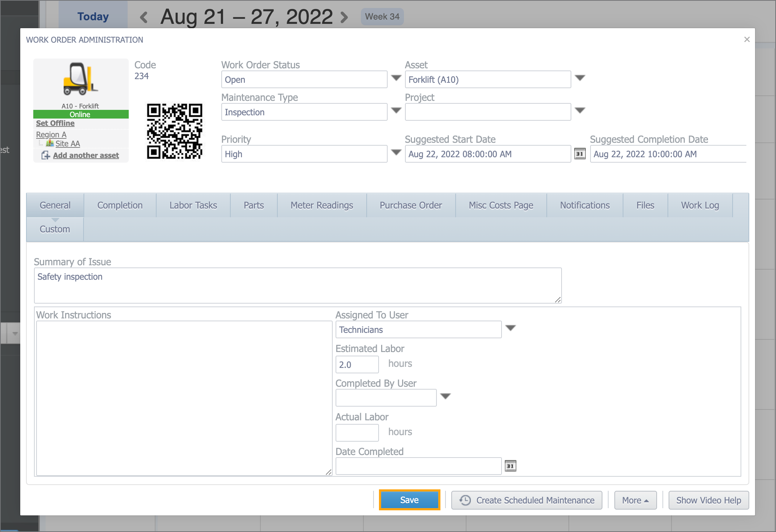Image resolution: width=776 pixels, height=532 pixels.
Task: Expand the Assigned To User dropdown
Action: [510, 328]
